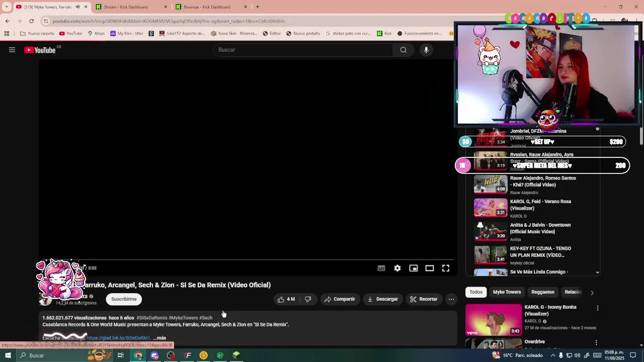Select the Reggaeton filter chip

click(x=543, y=292)
